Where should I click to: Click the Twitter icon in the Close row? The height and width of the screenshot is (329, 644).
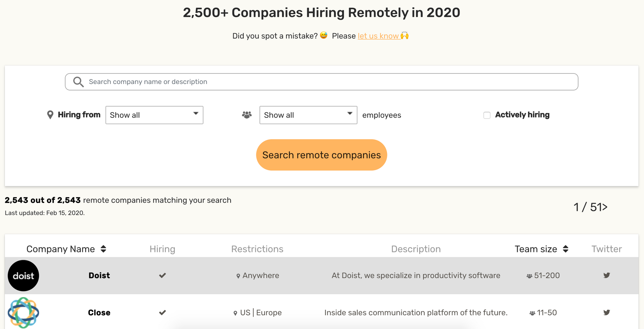[606, 312]
